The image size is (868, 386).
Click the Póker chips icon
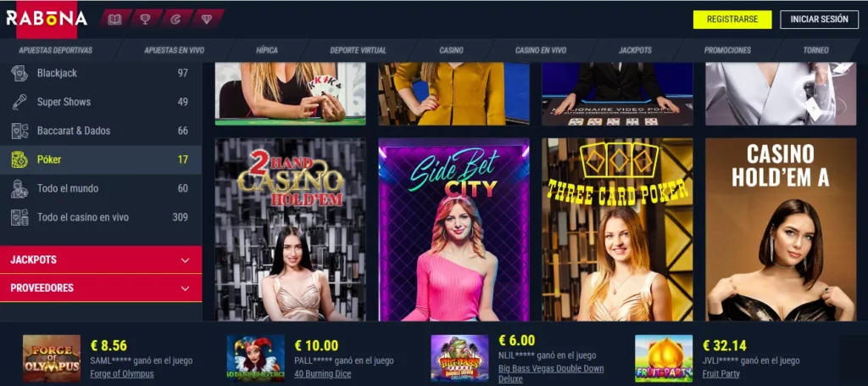pyautogui.click(x=19, y=159)
